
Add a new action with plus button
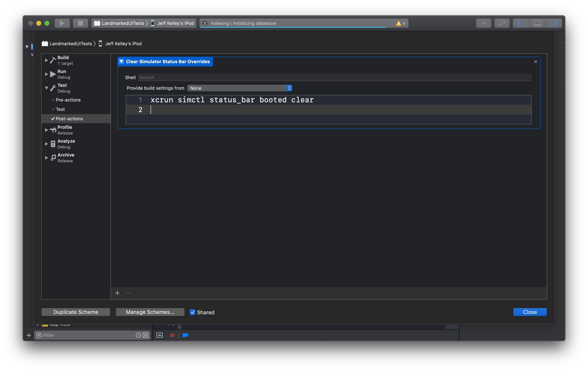click(x=117, y=293)
